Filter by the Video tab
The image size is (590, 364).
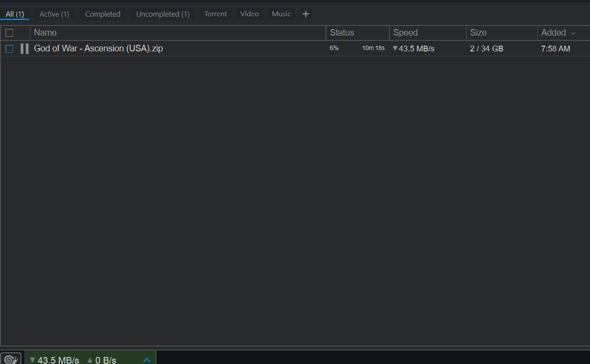point(250,14)
